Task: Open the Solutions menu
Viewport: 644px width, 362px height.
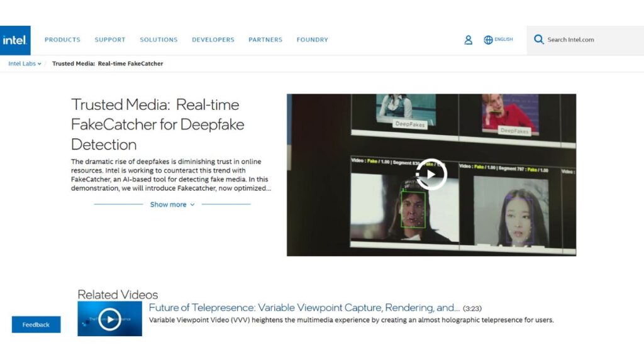Action: [x=158, y=40]
